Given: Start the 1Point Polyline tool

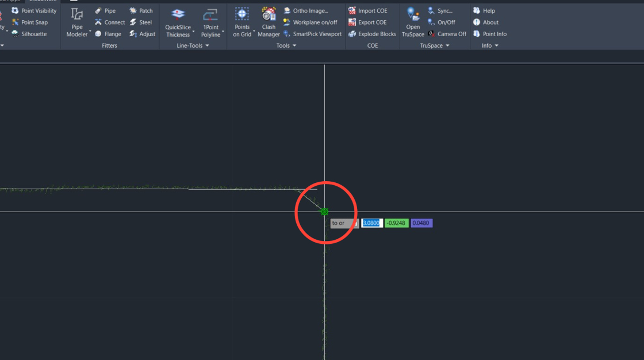Looking at the screenshot, I should coord(210,22).
